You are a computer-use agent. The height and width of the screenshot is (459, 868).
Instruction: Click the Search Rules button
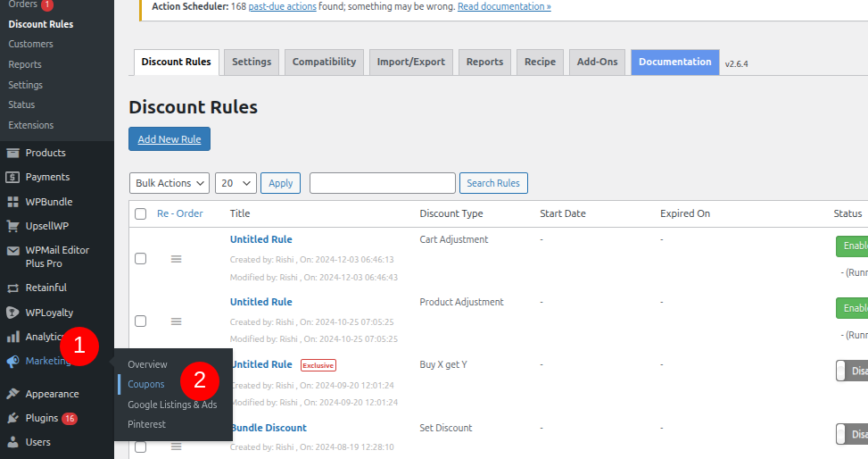[x=493, y=183]
